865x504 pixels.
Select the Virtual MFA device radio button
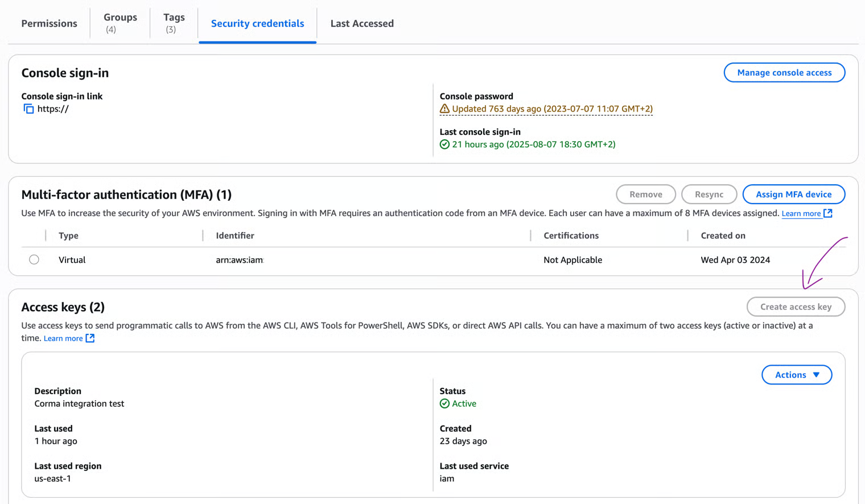[x=34, y=260]
